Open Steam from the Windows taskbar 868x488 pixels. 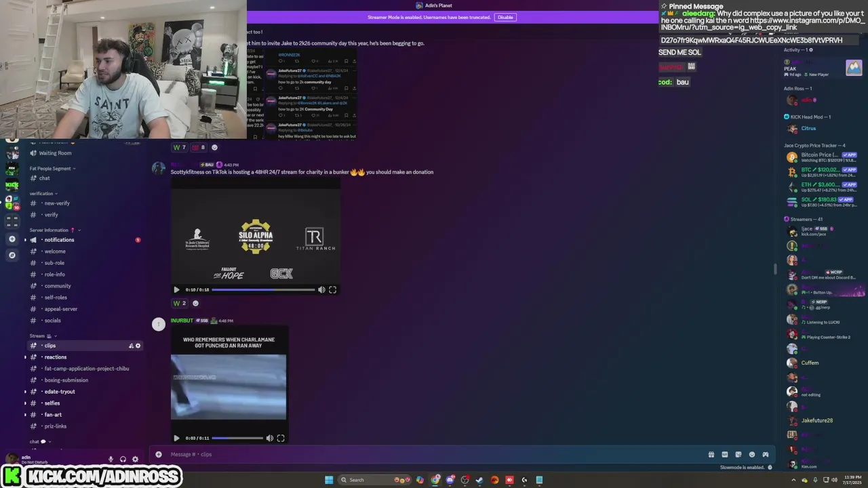tap(479, 480)
